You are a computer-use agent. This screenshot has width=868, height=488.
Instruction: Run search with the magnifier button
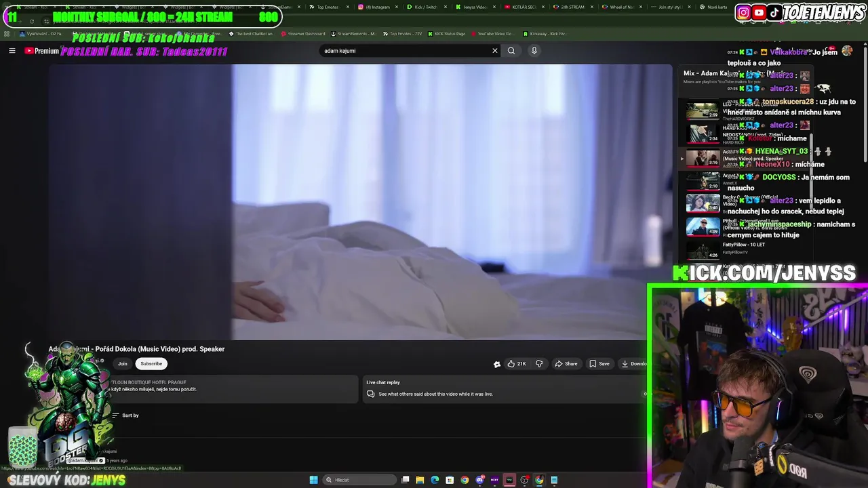point(511,51)
